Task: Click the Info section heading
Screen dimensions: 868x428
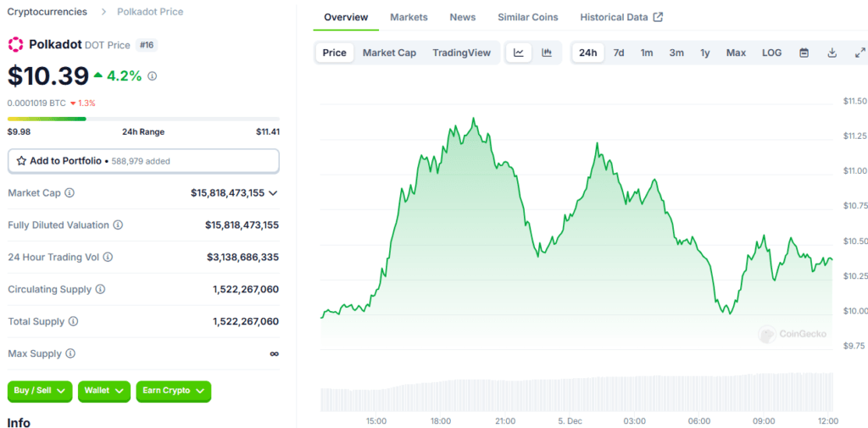Action: tap(19, 422)
